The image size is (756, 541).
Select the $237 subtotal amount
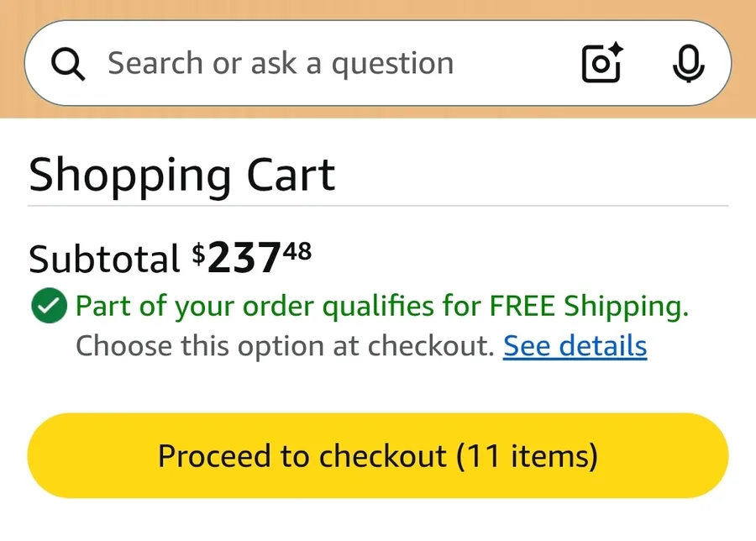click(x=244, y=259)
